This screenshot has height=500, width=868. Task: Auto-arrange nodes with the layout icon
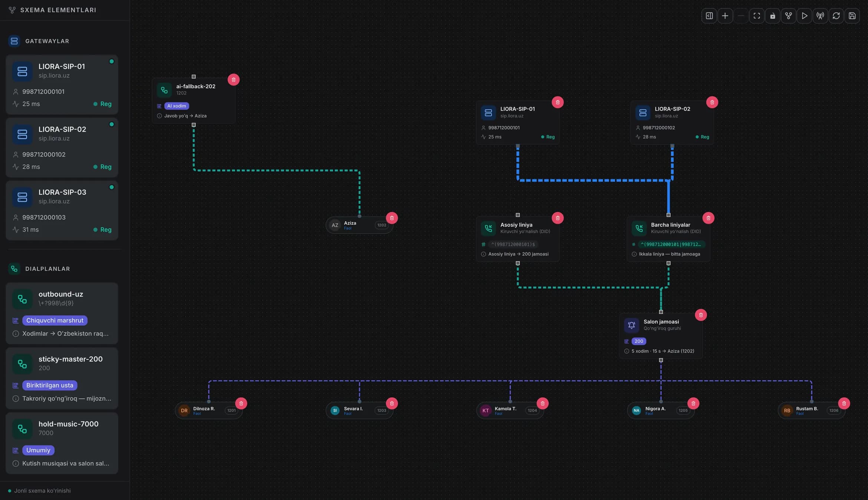click(x=789, y=16)
